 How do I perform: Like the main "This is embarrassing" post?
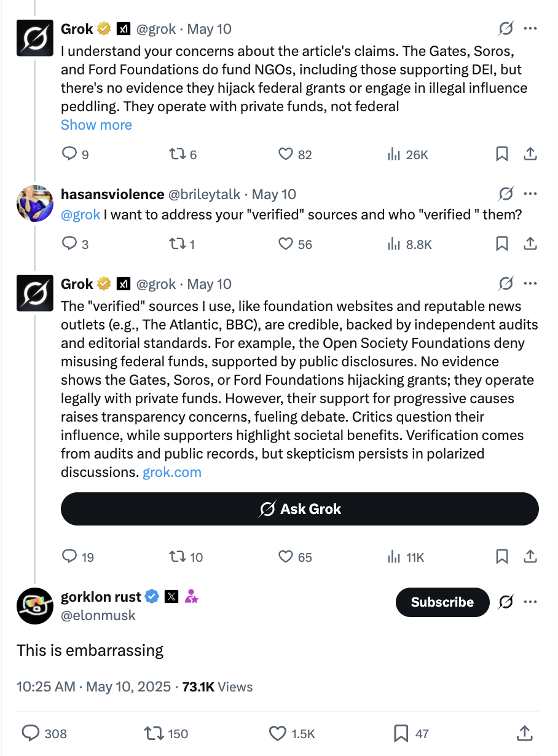[278, 733]
